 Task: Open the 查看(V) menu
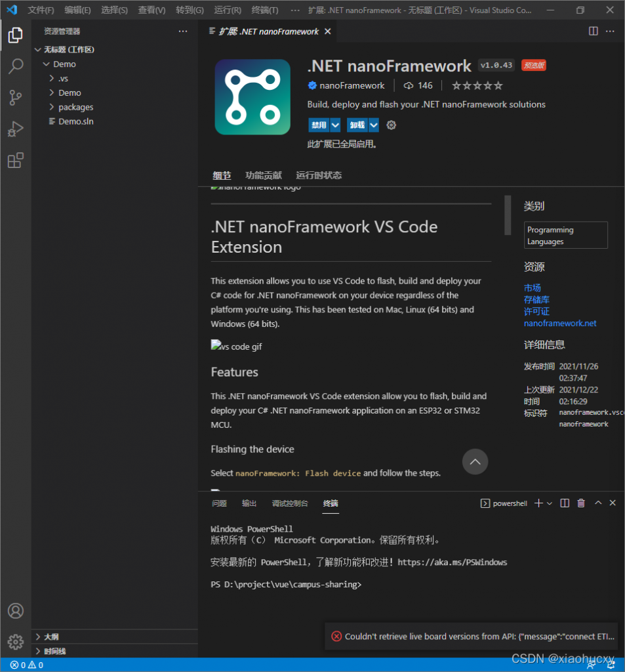(151, 10)
